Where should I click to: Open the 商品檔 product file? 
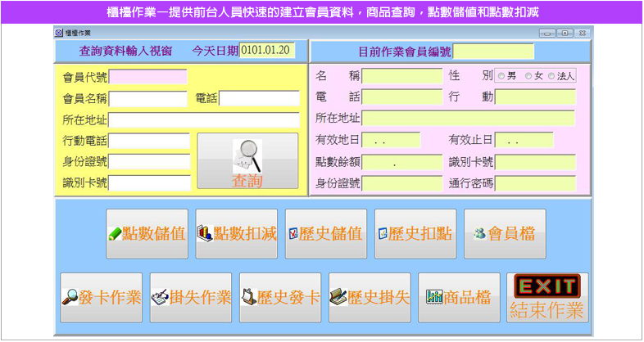[x=459, y=298]
